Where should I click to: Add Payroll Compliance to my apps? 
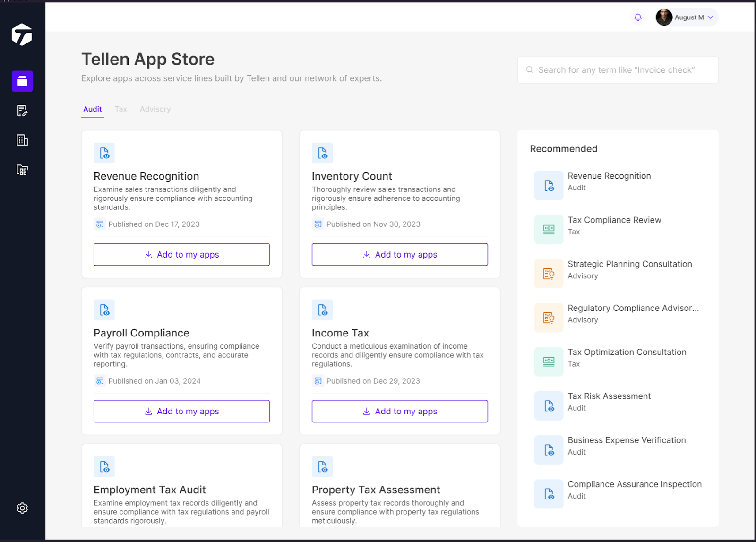pyautogui.click(x=182, y=412)
